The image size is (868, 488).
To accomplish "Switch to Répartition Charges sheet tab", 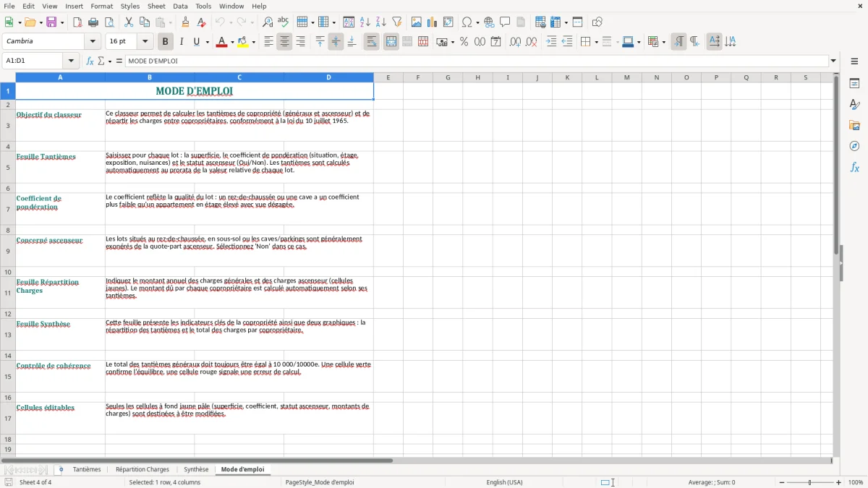I will tap(142, 469).
